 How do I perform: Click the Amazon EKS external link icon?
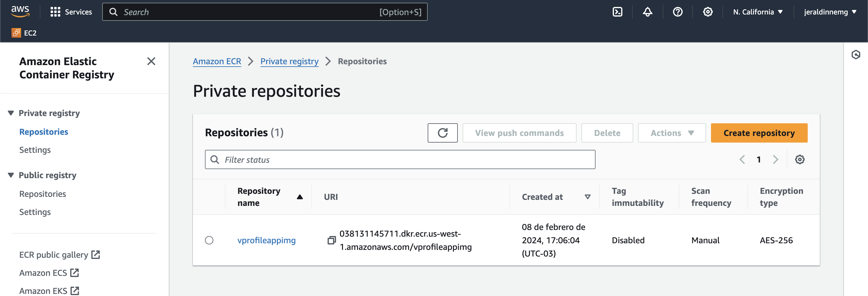click(75, 291)
